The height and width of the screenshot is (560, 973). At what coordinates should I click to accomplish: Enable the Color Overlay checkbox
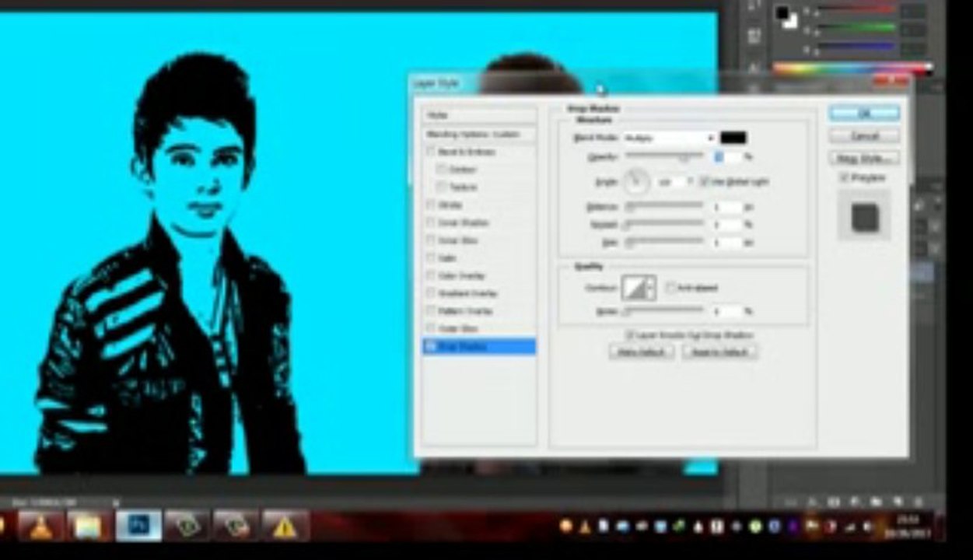click(431, 276)
